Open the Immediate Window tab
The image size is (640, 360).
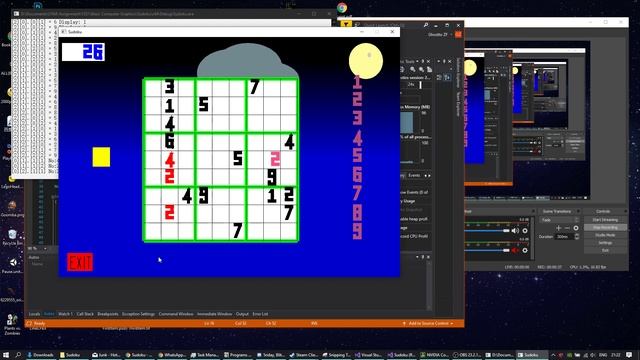click(x=214, y=314)
